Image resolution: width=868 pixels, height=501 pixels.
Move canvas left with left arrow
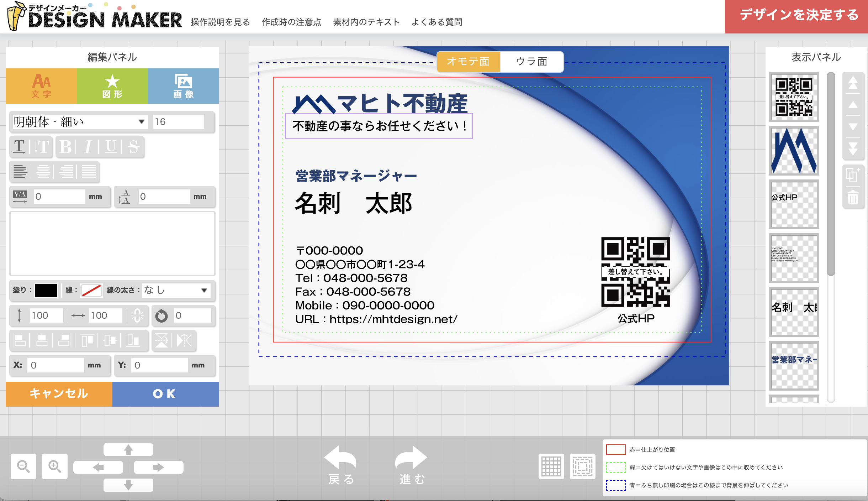98,467
